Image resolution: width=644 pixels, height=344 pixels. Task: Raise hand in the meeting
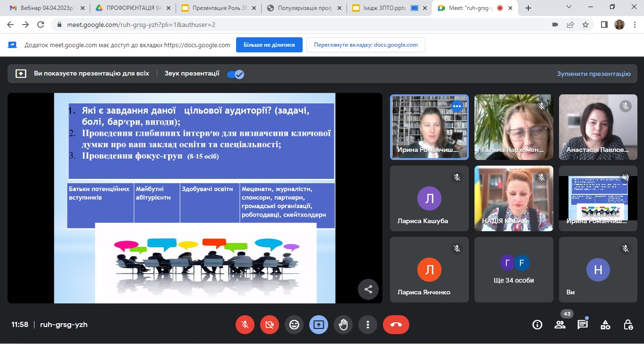click(x=343, y=325)
